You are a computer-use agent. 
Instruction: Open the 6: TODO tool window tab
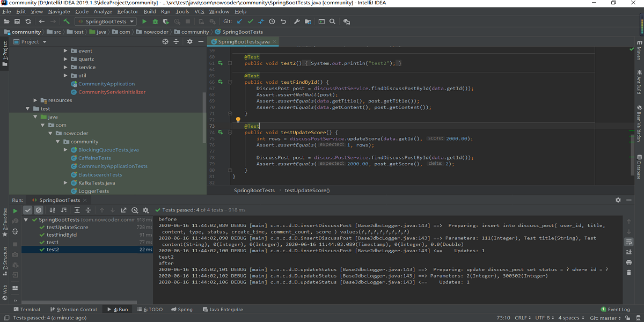[x=150, y=309]
